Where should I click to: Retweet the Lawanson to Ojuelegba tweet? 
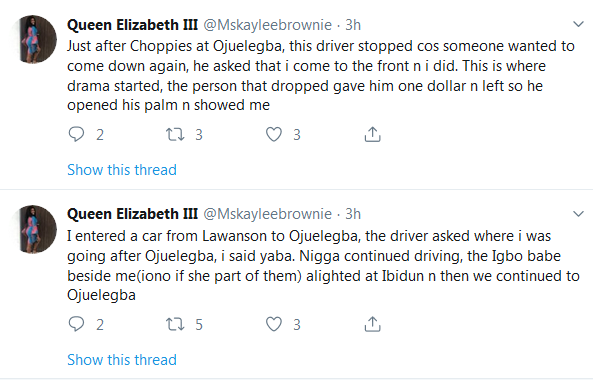point(175,324)
